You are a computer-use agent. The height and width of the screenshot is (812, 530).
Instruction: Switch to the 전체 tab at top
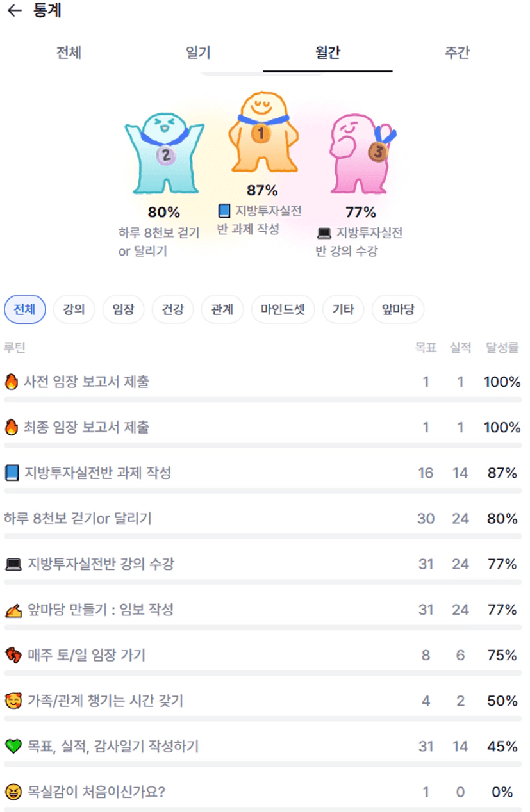(69, 53)
